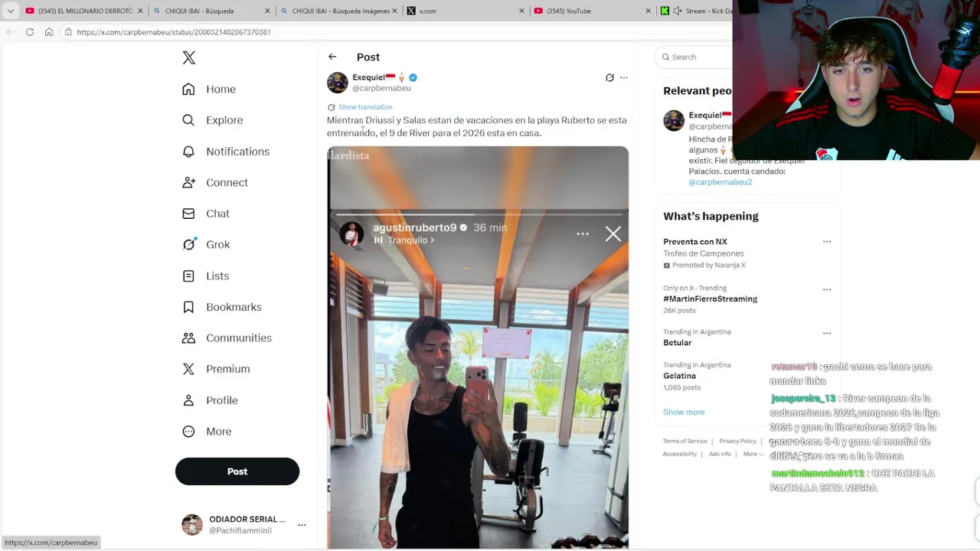Screen dimensions: 980x551
Task: Open the gym selfie image in post
Action: pos(478,347)
